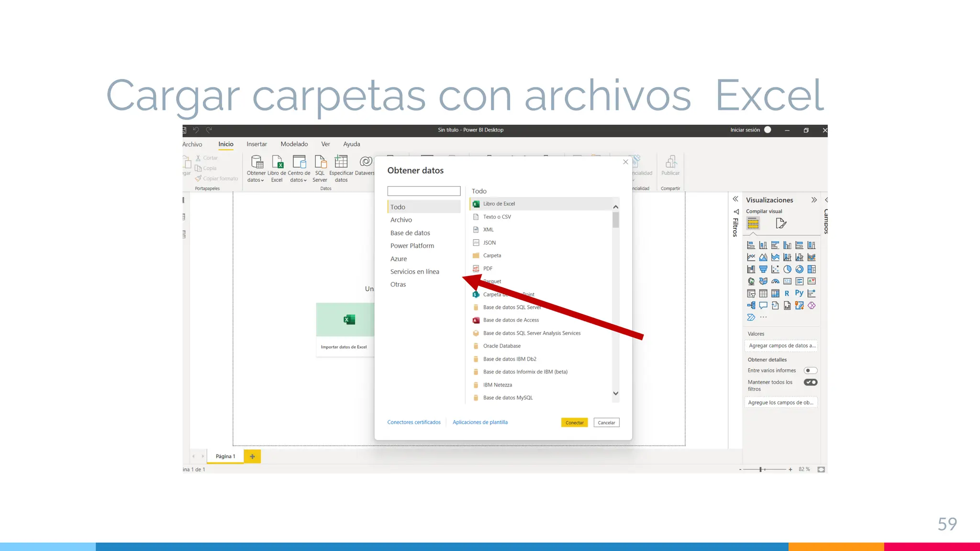Switch to the Modelado ribbon tab
The height and width of the screenshot is (551, 980).
294,144
